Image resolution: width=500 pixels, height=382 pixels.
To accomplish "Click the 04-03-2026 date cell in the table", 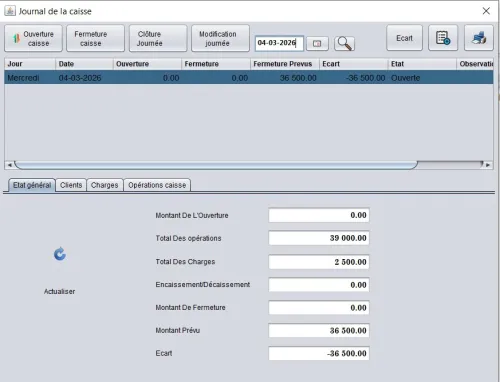I will click(84, 78).
